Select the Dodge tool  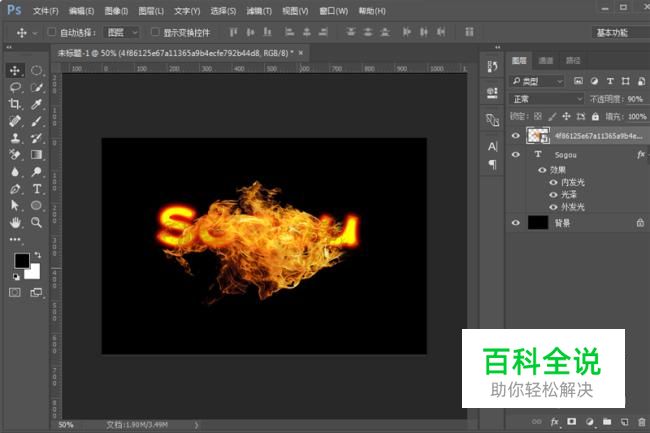click(36, 172)
